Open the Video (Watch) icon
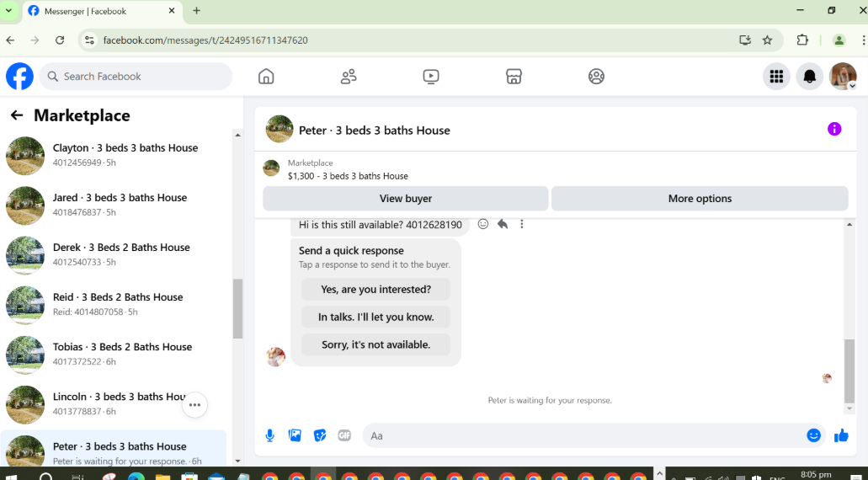The width and height of the screenshot is (868, 480). coord(431,77)
